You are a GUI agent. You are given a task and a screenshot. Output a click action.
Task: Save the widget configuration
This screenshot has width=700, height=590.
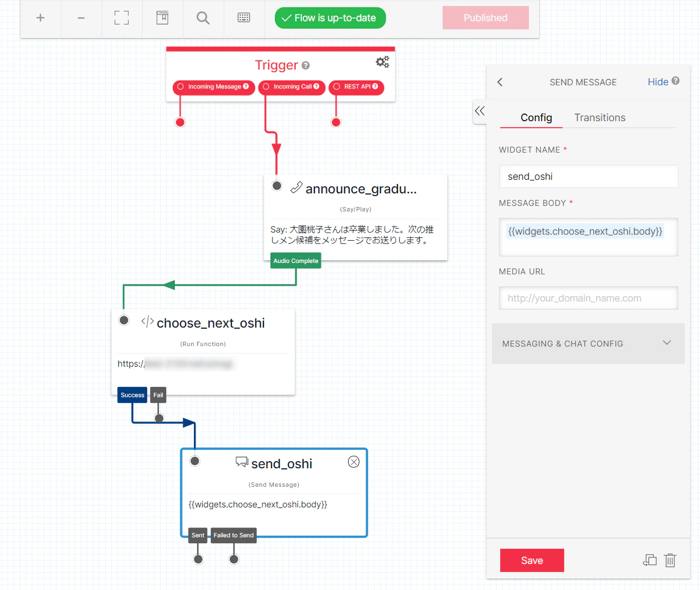[532, 560]
